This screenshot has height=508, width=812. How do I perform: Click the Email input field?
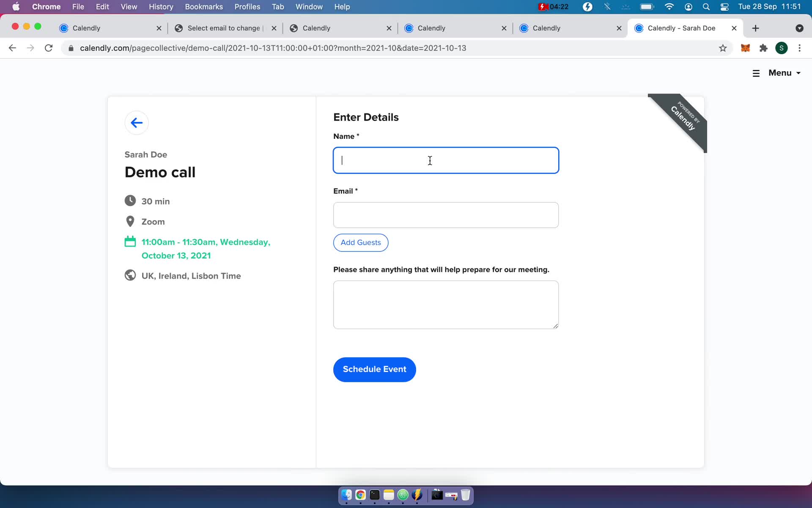445,215
